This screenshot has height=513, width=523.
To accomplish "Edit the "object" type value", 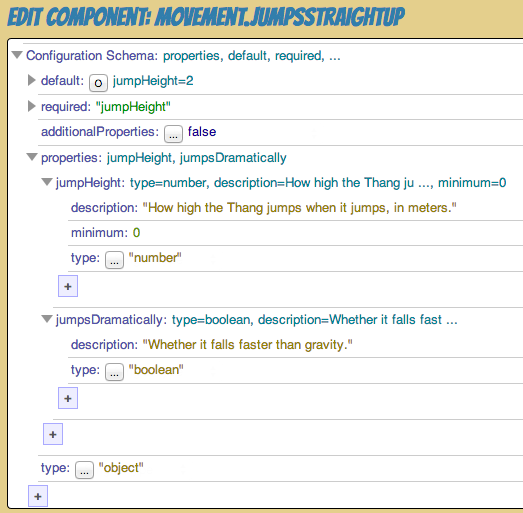I will 121,468.
